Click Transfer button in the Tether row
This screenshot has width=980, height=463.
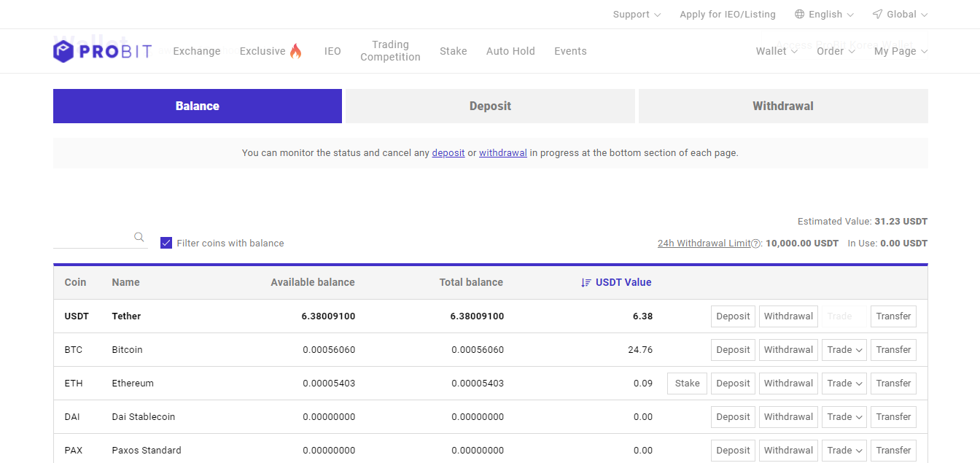tap(893, 316)
